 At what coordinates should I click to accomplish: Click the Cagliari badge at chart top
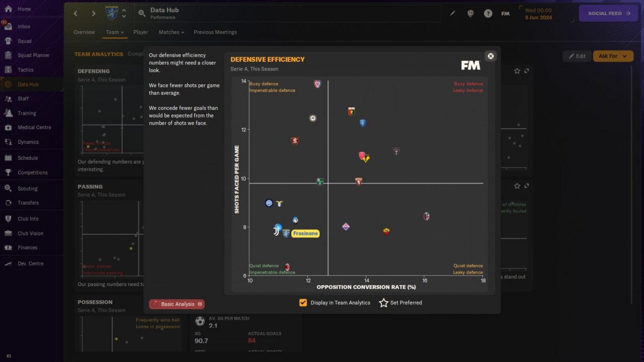pos(317,84)
